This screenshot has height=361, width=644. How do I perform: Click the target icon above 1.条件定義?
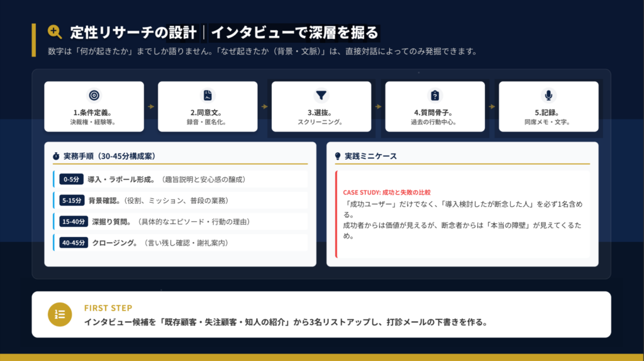point(94,96)
